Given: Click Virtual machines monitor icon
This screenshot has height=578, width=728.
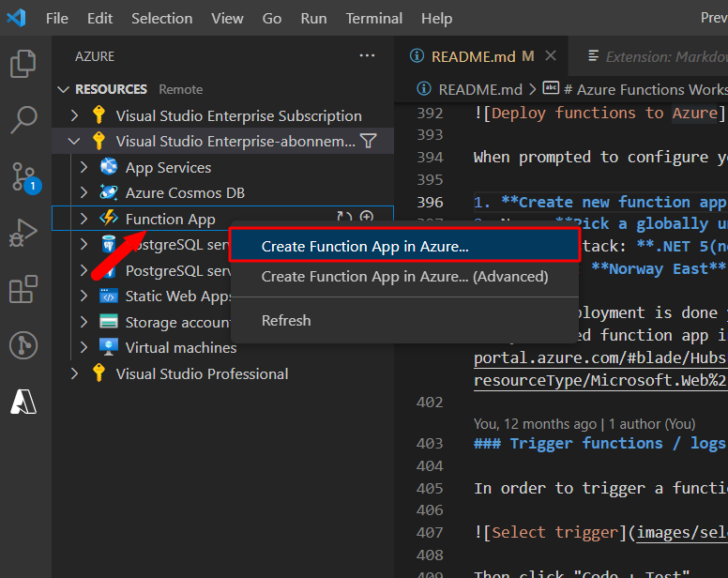Looking at the screenshot, I should pyautogui.click(x=109, y=347).
